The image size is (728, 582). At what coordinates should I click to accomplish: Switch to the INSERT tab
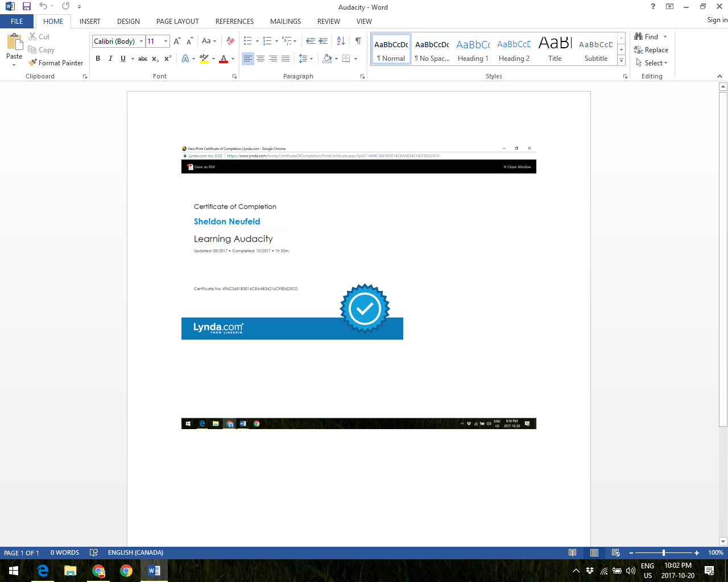click(x=90, y=21)
